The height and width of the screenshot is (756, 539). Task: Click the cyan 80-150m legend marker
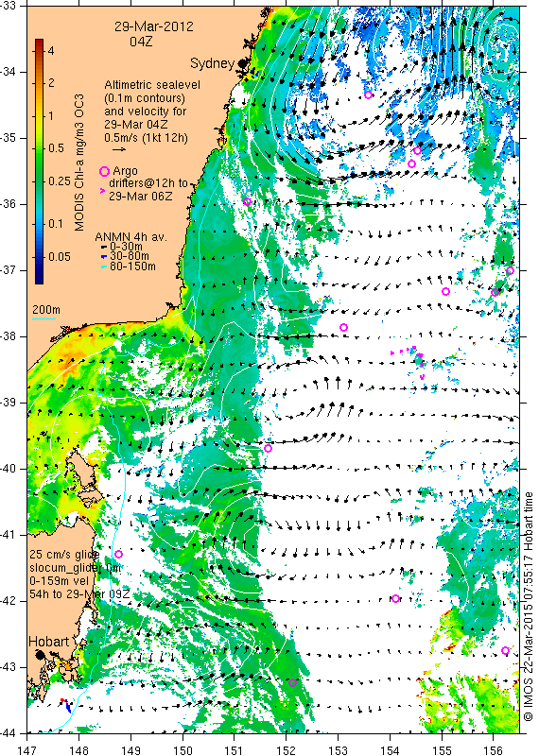point(103,266)
